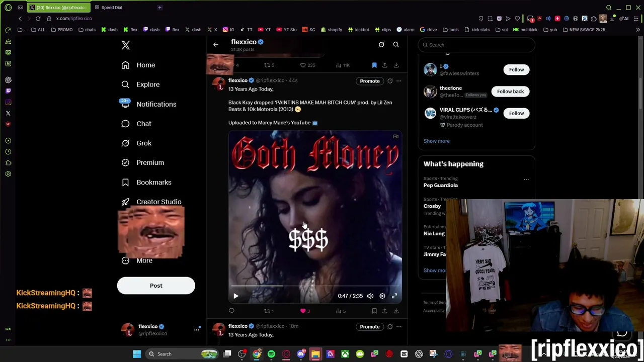This screenshot has width=644, height=362.
Task: Promote the 10m-old post
Action: tap(370, 327)
